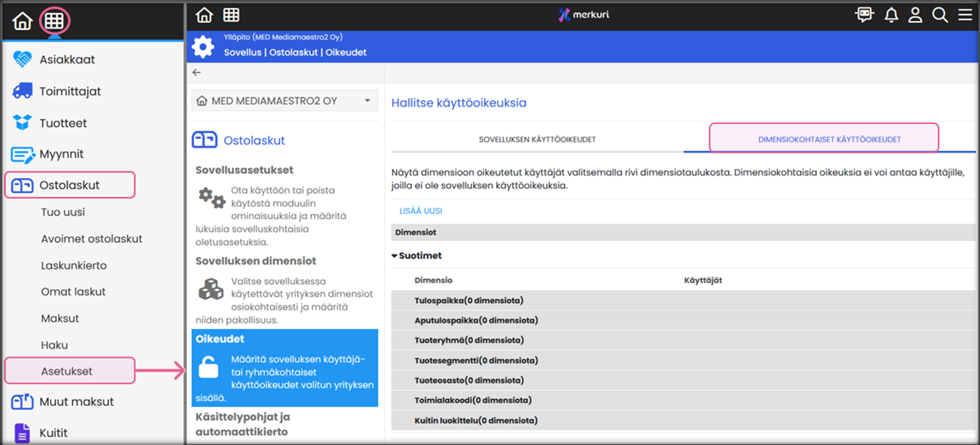Open the MED MEDIAMAESTRO2 OY company dropdown
The width and height of the screenshot is (980, 445).
point(284,101)
